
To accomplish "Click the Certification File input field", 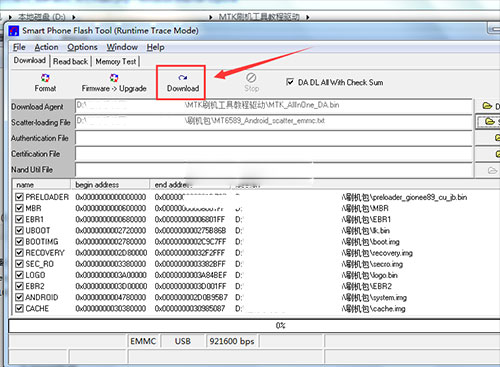I will coord(274,154).
